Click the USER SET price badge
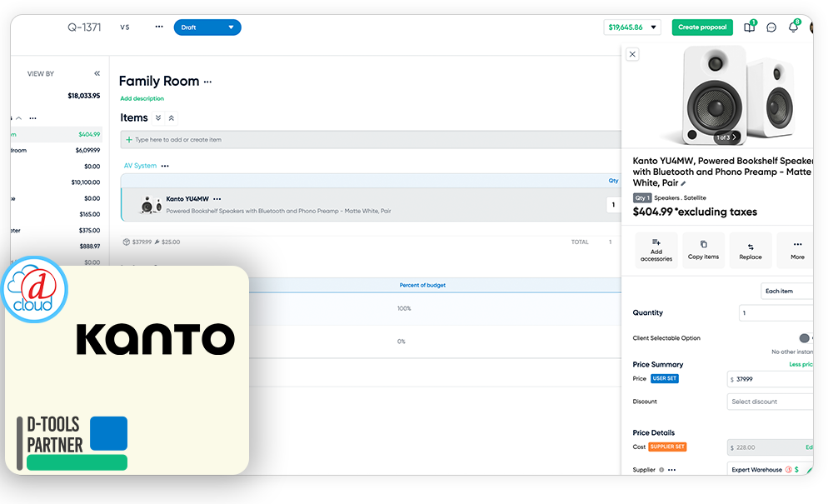This screenshot has width=833, height=504. click(665, 379)
